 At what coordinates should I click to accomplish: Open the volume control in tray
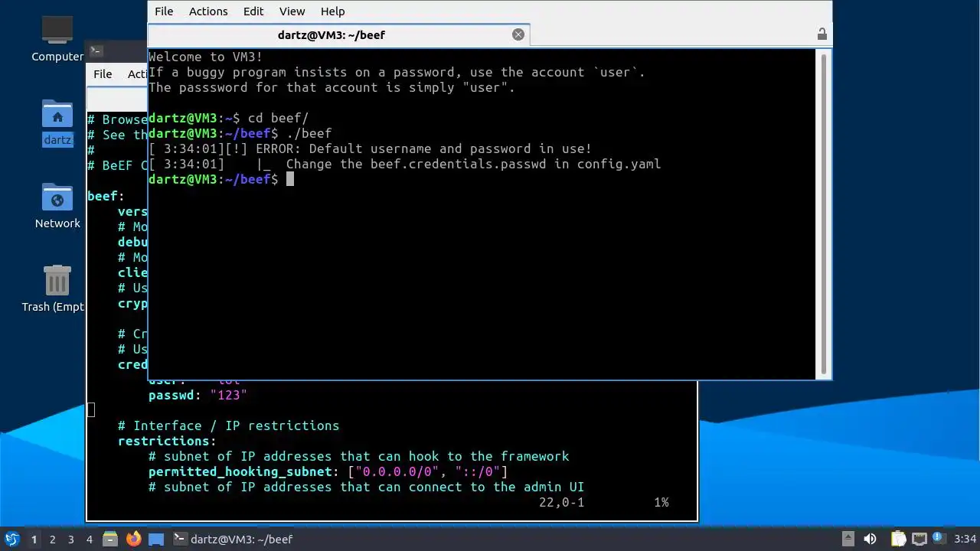870,539
